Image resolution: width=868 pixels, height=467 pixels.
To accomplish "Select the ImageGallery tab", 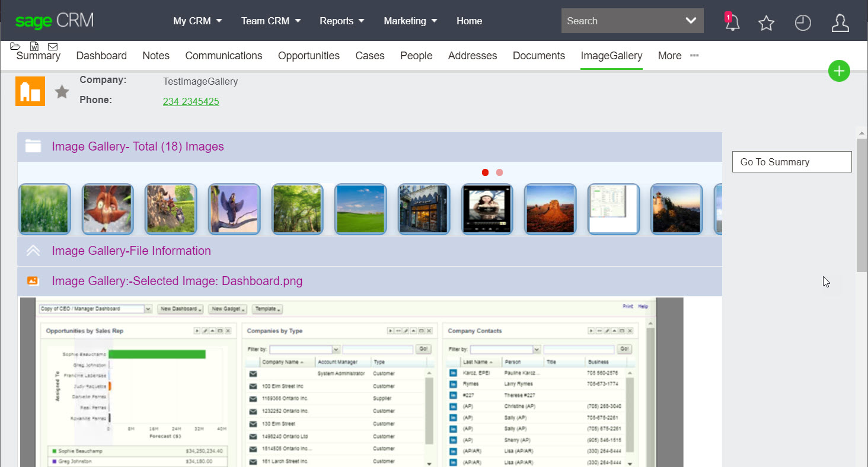I will coord(611,56).
